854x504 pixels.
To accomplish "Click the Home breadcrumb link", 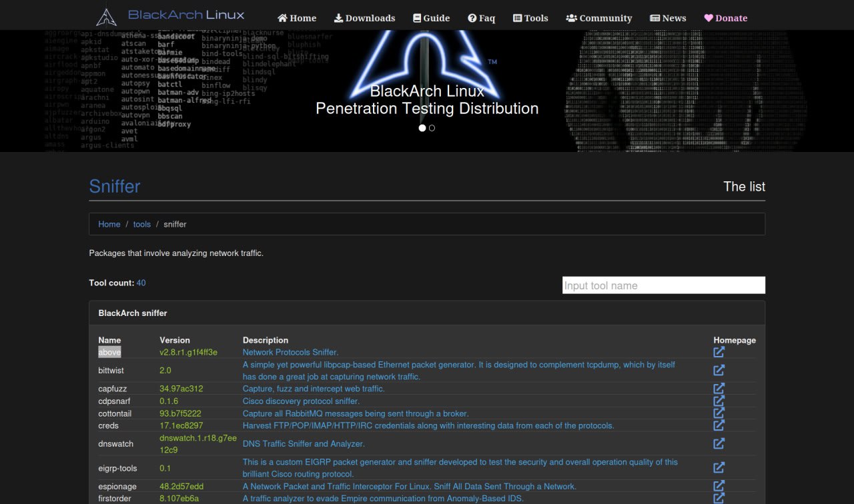I will 109,224.
